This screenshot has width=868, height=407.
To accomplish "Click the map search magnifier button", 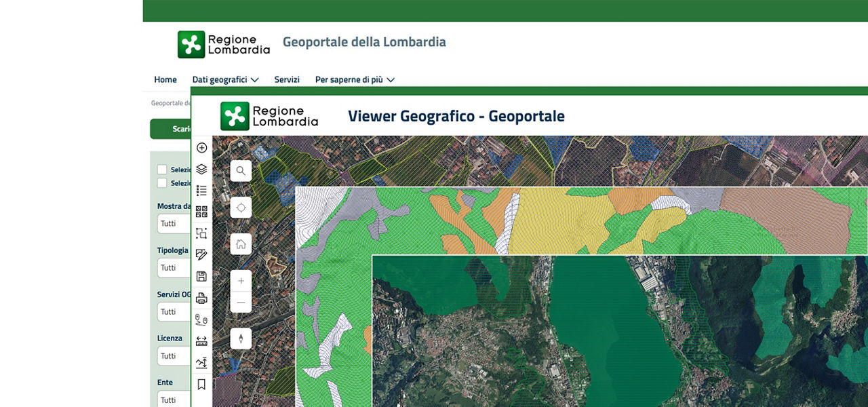I will tap(241, 171).
